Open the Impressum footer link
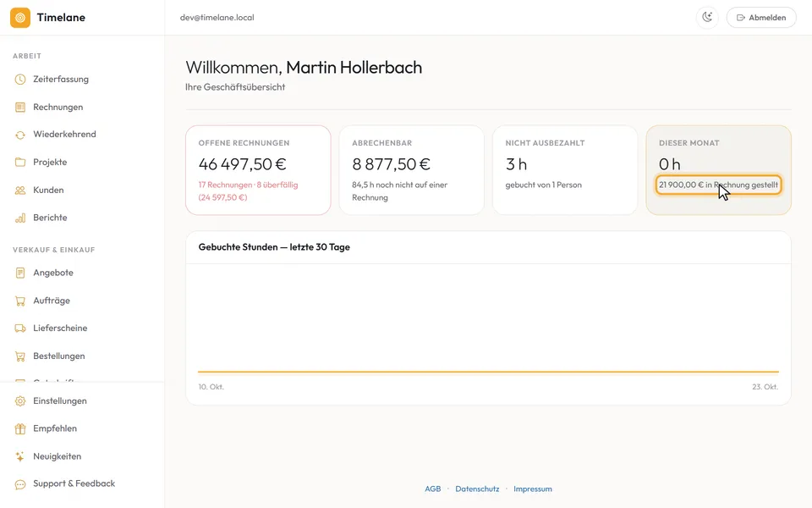This screenshot has width=812, height=508. click(532, 489)
